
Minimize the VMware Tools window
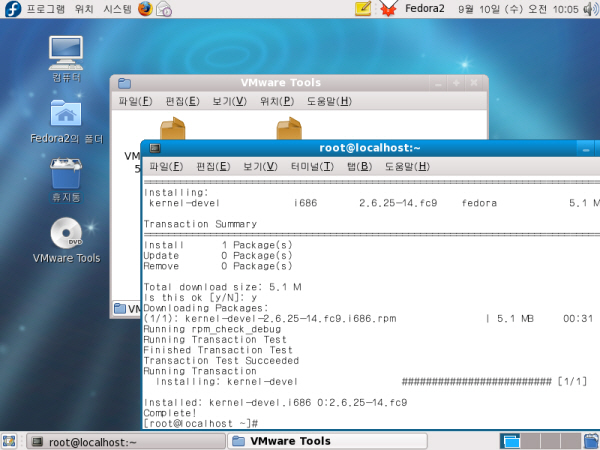(438, 83)
